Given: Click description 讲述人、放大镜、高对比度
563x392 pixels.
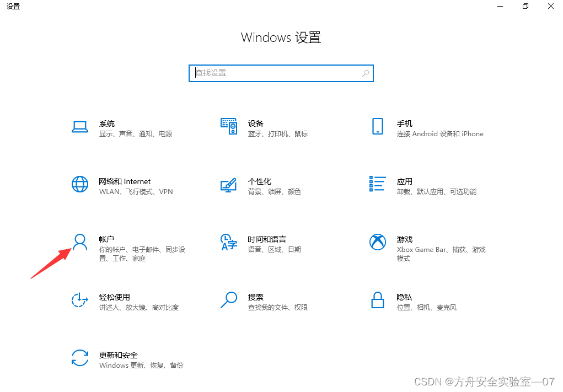Looking at the screenshot, I should click(139, 308).
